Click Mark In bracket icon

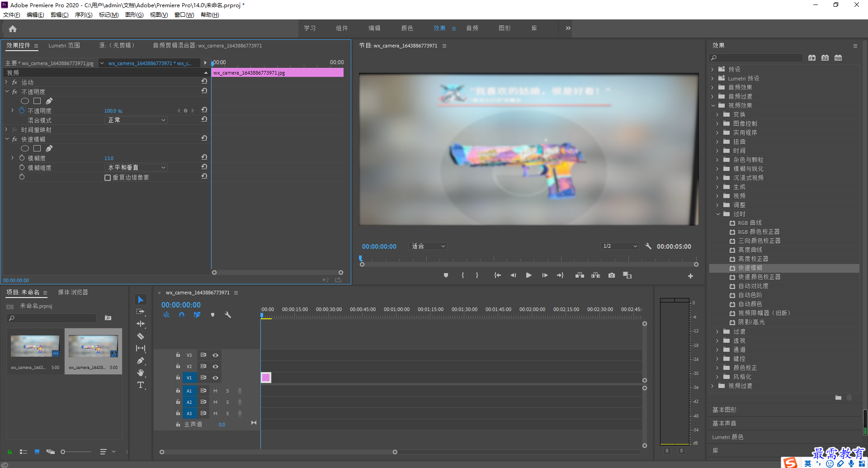[x=462, y=275]
